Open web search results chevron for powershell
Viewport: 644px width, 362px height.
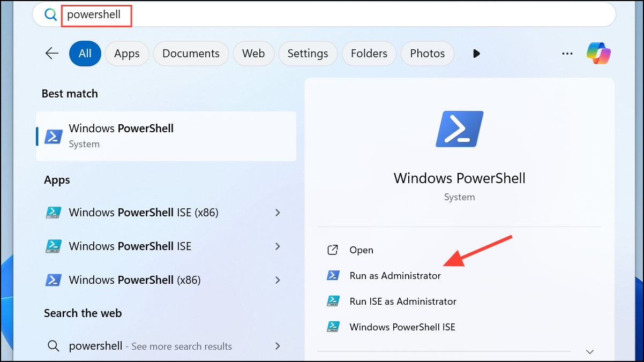click(x=278, y=346)
